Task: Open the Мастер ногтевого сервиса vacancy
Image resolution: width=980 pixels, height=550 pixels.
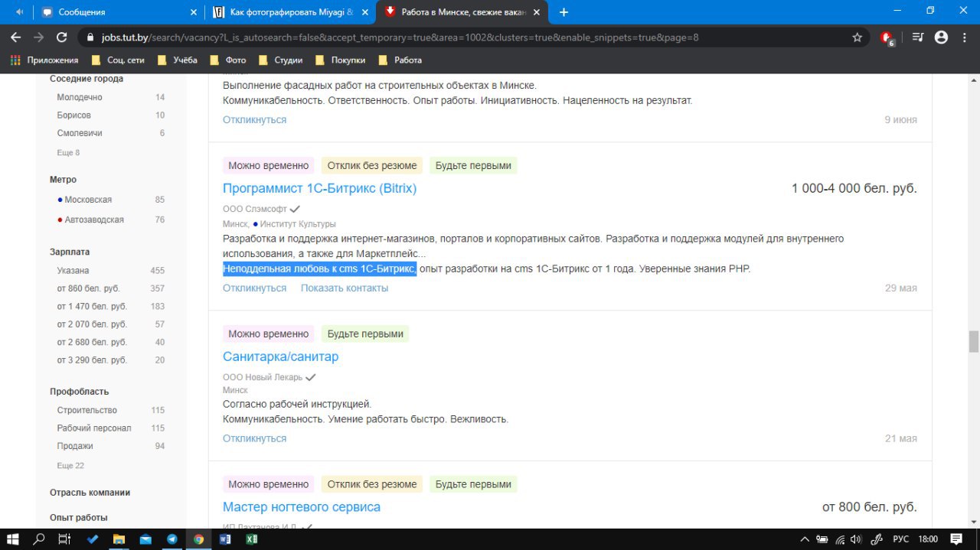Action: (x=301, y=506)
